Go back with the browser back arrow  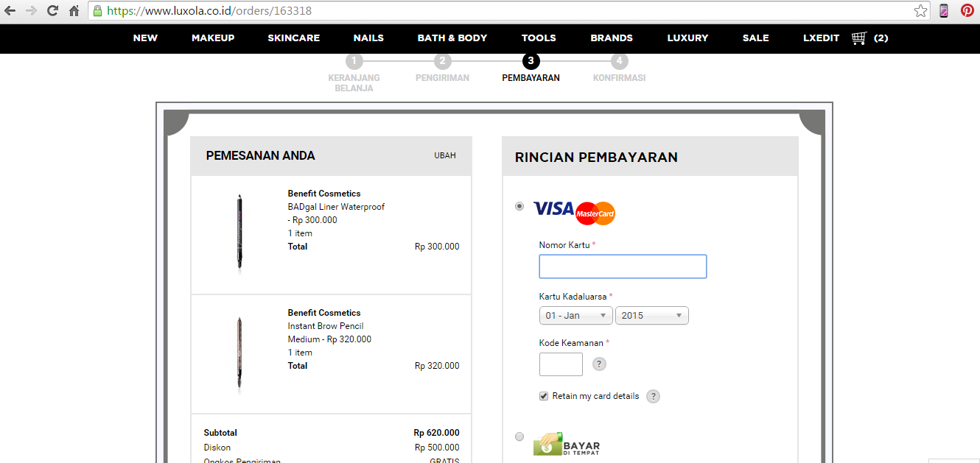click(10, 11)
